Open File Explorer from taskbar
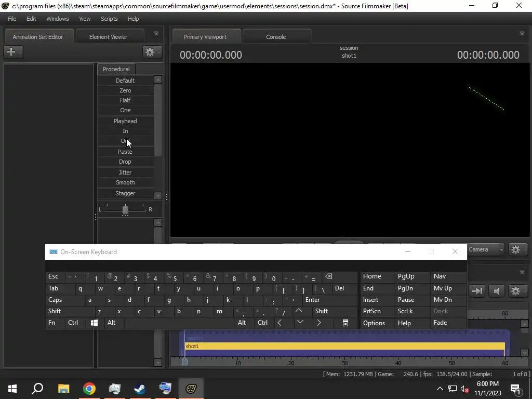This screenshot has height=399, width=532. click(x=63, y=389)
